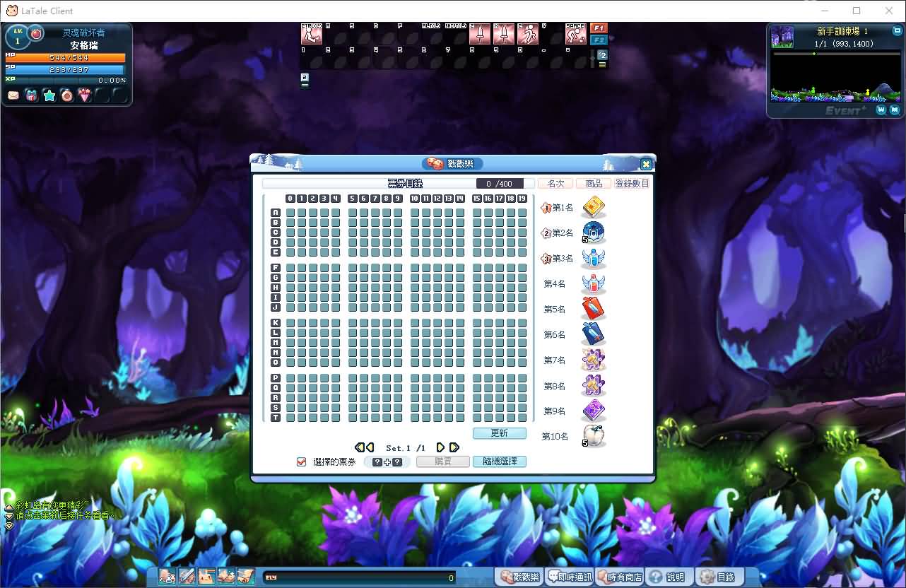Open 即時通訊 messenger in the bottom bar
Image resolution: width=906 pixels, height=588 pixels.
pos(570,577)
